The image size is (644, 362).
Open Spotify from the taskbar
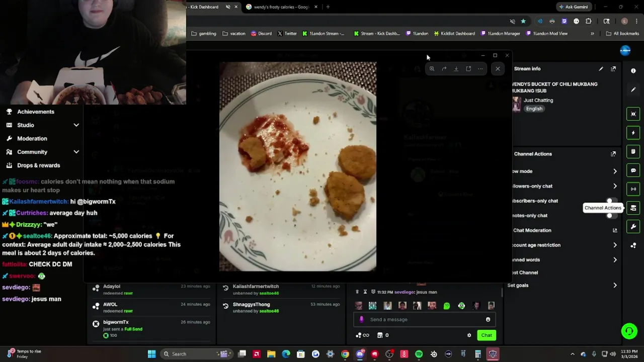(419, 354)
